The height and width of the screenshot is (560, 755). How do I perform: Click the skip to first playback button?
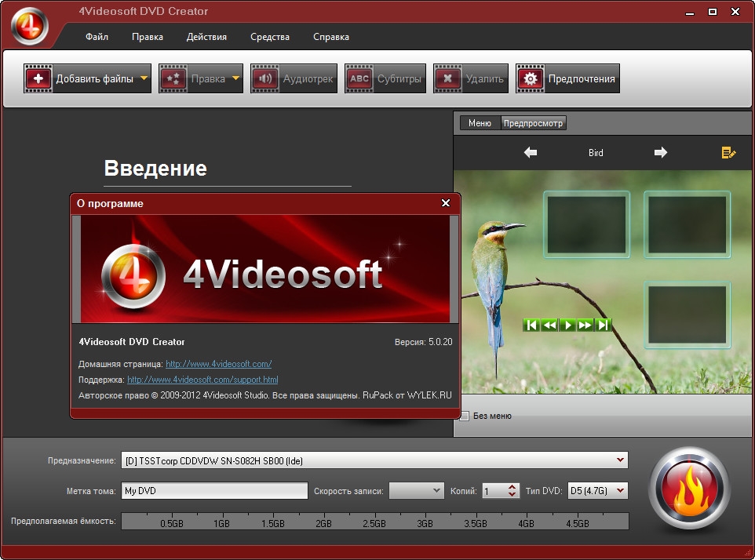tap(531, 325)
